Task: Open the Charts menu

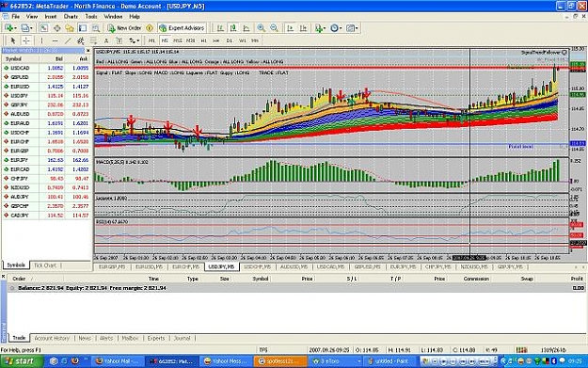Action: [x=71, y=17]
